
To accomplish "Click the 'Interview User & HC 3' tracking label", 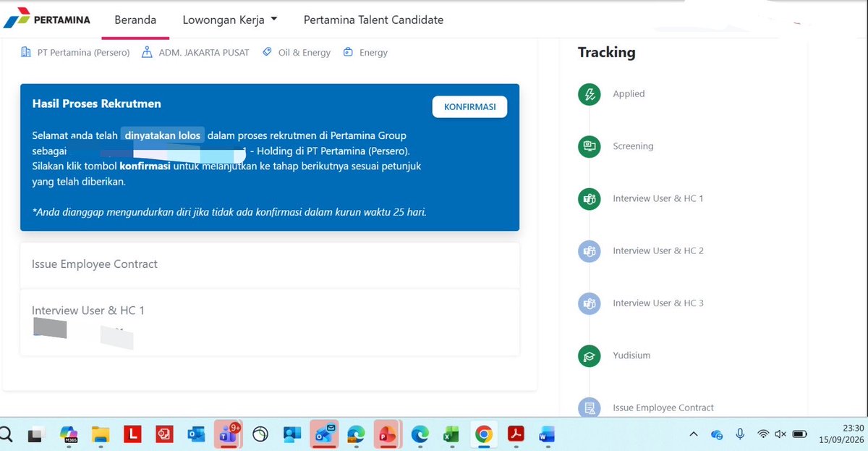I will (658, 303).
